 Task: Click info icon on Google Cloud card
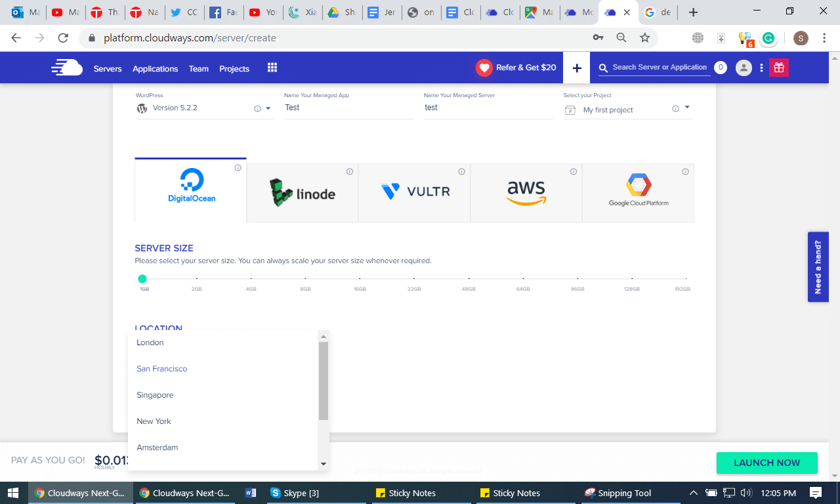pyautogui.click(x=685, y=172)
